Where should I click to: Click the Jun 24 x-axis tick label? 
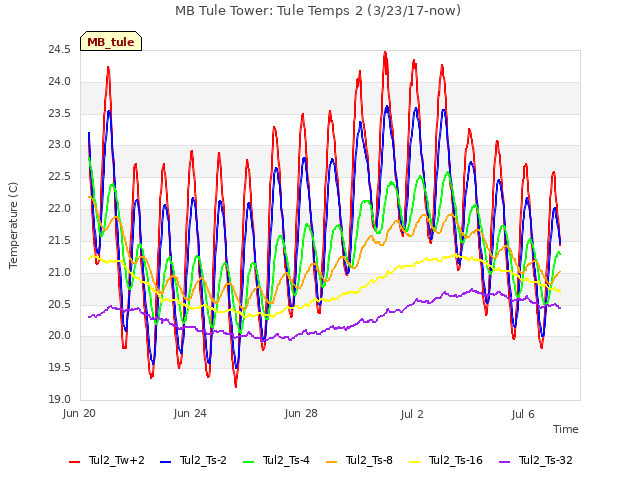click(190, 413)
